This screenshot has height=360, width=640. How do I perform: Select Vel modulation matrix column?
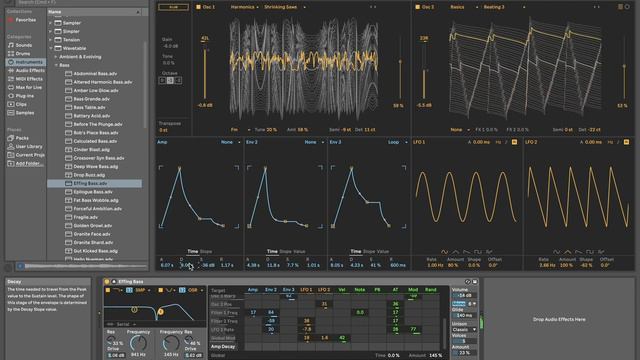pos(342,290)
